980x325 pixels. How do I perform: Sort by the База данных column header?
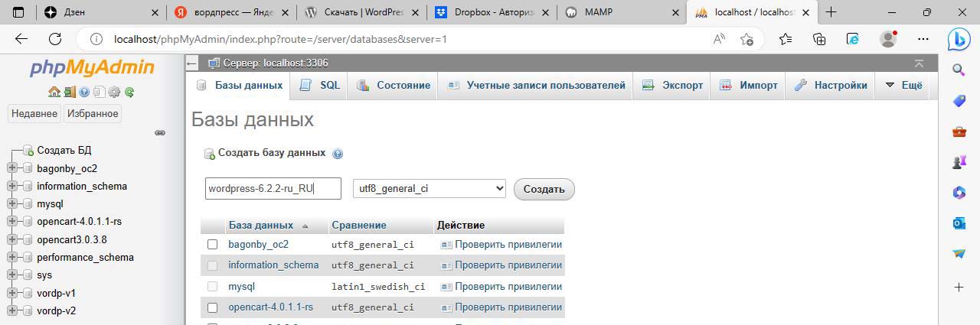tap(260, 226)
